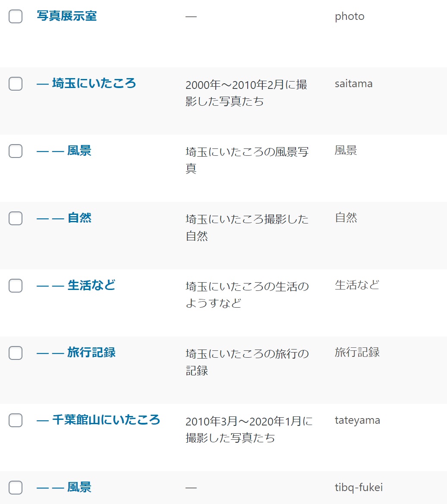Open the 写真展示室 category link
This screenshot has height=504, width=447.
(66, 16)
